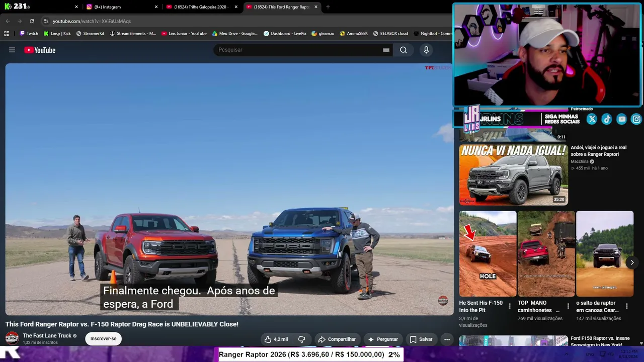Open options for 'He Sent His F-150' short
Screen dimensions: 644x362
click(x=510, y=306)
